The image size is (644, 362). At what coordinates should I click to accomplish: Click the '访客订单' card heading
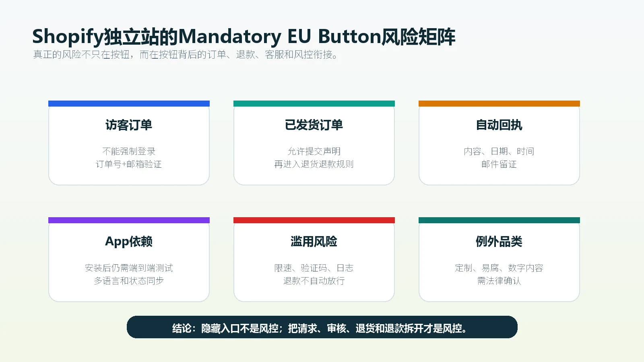pos(129,125)
